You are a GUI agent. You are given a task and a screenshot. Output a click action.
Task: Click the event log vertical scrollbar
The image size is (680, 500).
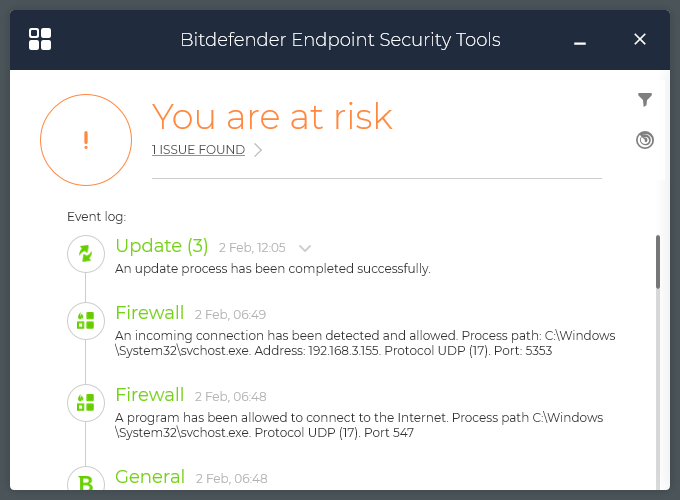[657, 262]
